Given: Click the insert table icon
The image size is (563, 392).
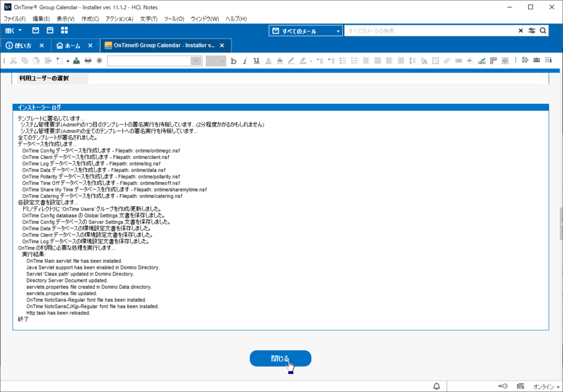Looking at the screenshot, I should pos(435,60).
